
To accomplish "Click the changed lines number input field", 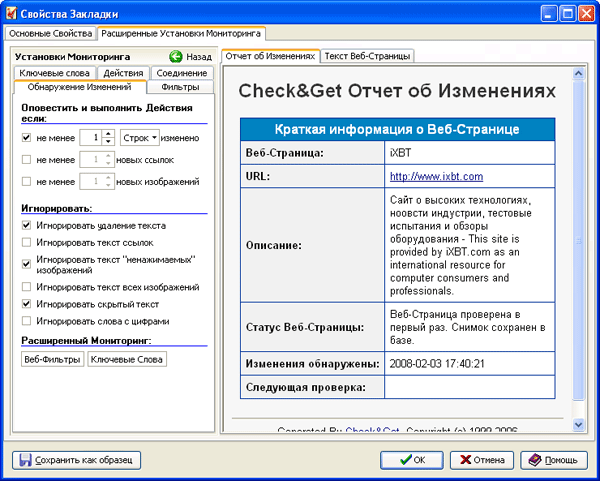I will (x=91, y=138).
